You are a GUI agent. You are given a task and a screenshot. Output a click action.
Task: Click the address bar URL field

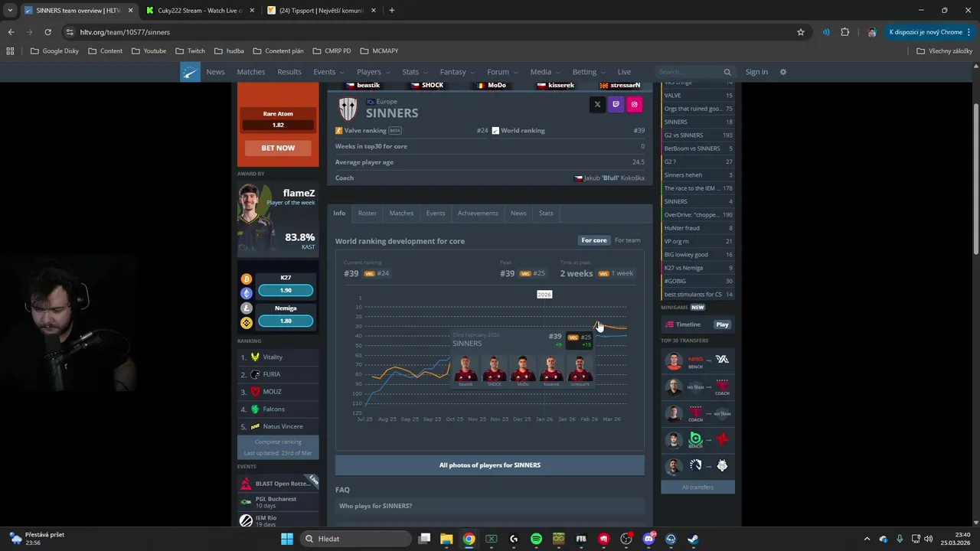(436, 32)
